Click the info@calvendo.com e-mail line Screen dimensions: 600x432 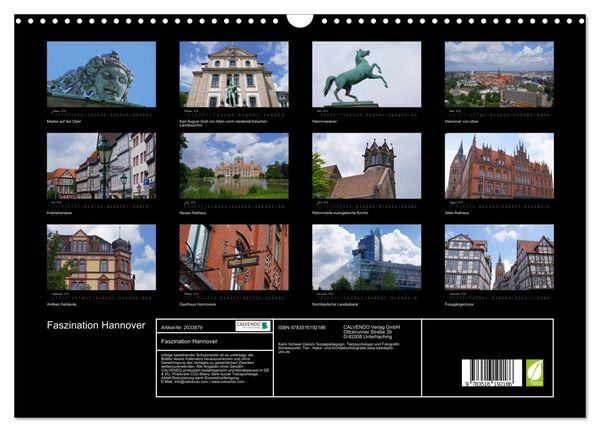click(203, 382)
